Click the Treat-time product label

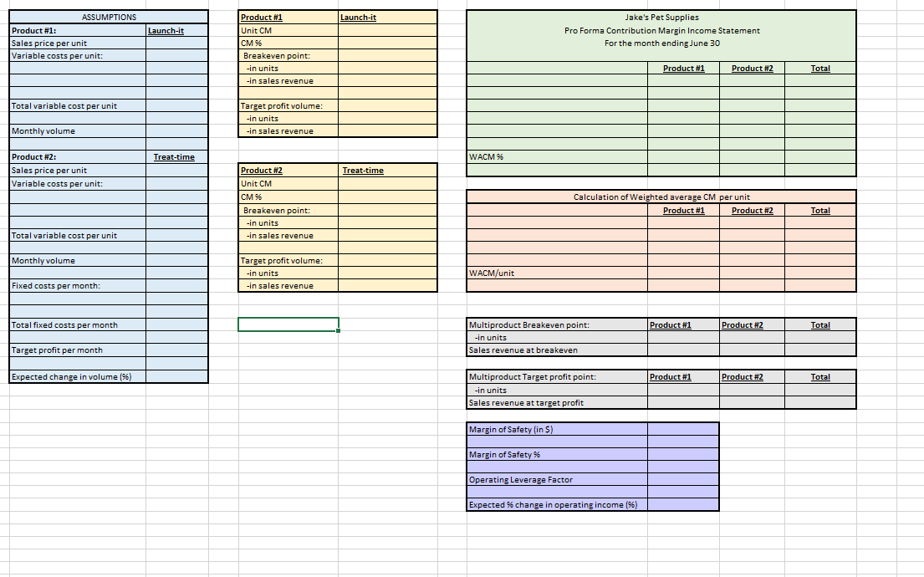tap(176, 156)
